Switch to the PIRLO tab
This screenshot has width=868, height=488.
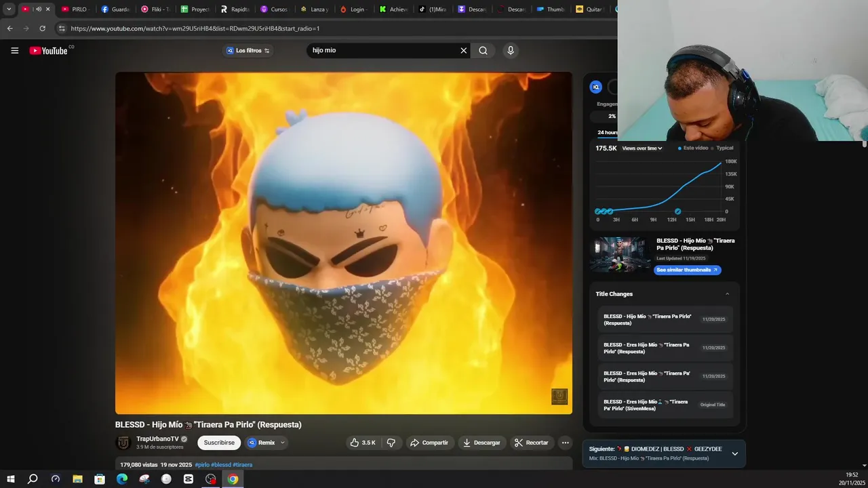pos(75,9)
